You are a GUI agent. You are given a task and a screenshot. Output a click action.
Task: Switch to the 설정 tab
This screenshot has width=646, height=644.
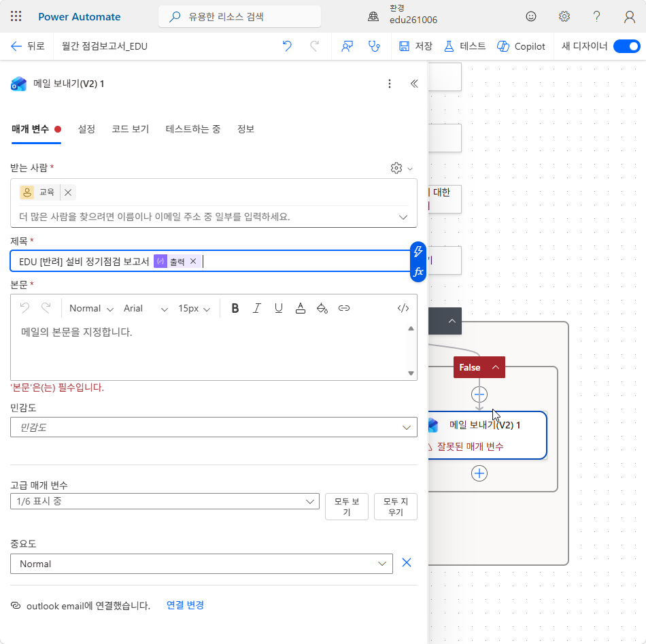pos(86,129)
